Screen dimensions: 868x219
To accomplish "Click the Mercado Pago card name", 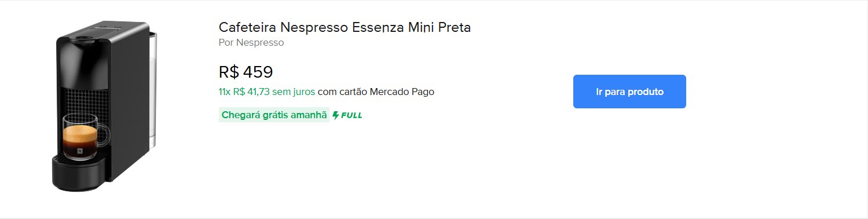I will coord(402,92).
